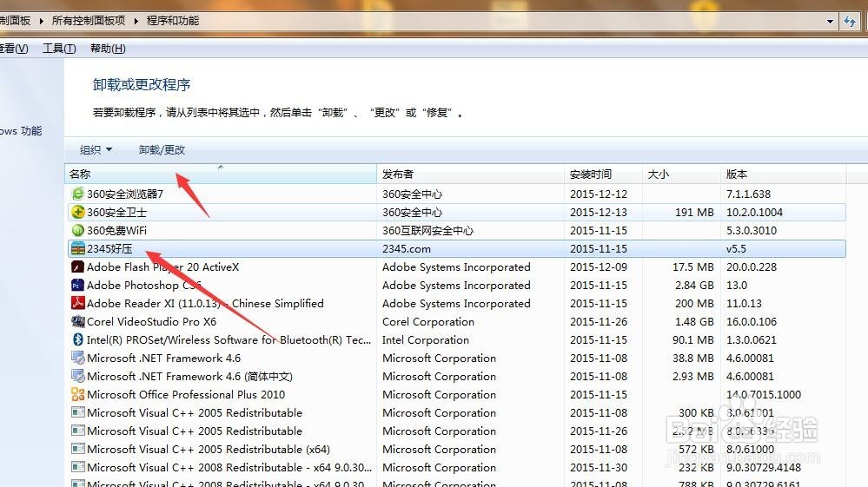The height and width of the screenshot is (487, 868).
Task: Click the version value v5.5
Action: coord(736,249)
